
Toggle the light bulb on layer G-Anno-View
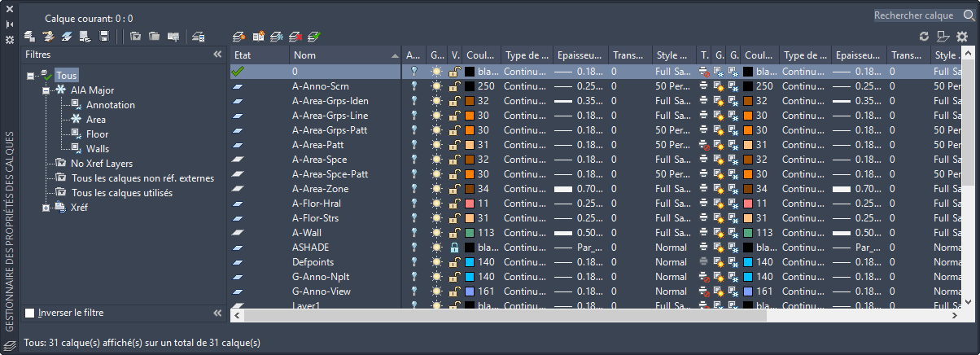click(x=414, y=291)
